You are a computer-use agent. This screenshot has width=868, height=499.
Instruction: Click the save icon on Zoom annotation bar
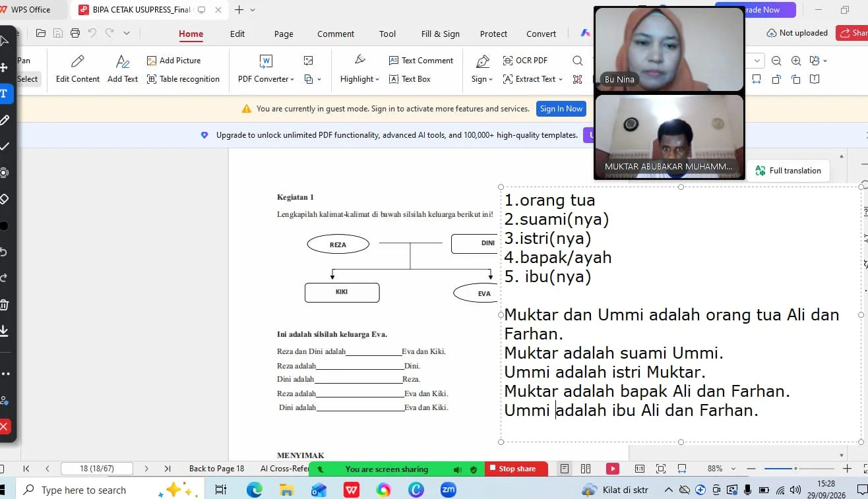4,330
